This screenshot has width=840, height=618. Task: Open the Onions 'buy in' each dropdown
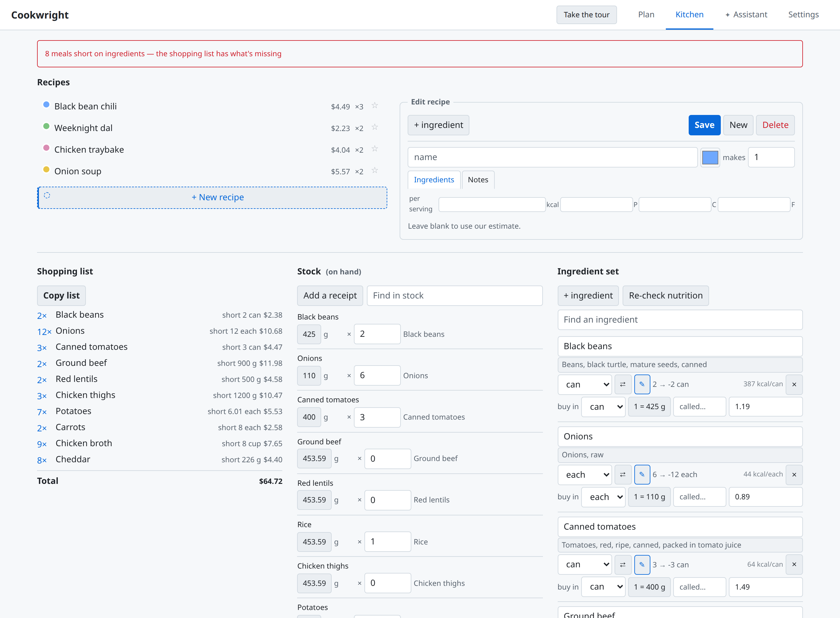pos(603,497)
